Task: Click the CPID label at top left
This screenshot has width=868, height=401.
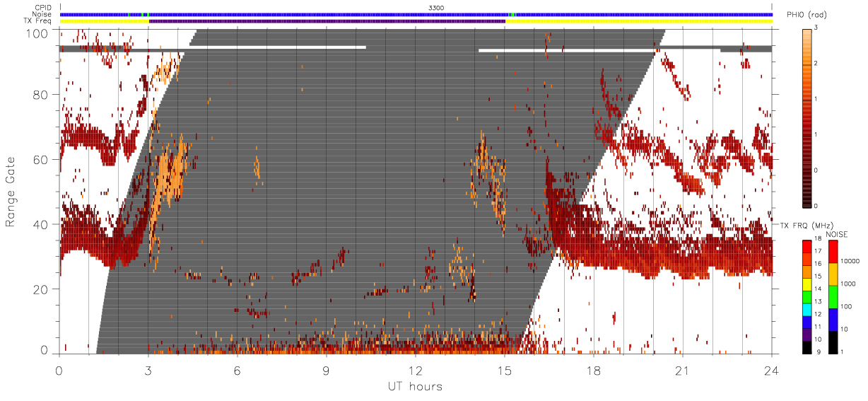Action: point(43,8)
